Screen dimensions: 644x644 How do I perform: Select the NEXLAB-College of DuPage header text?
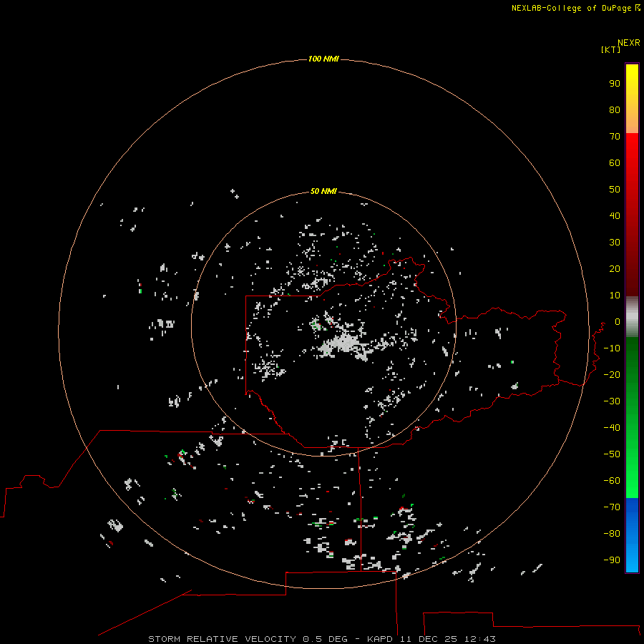[571, 8]
